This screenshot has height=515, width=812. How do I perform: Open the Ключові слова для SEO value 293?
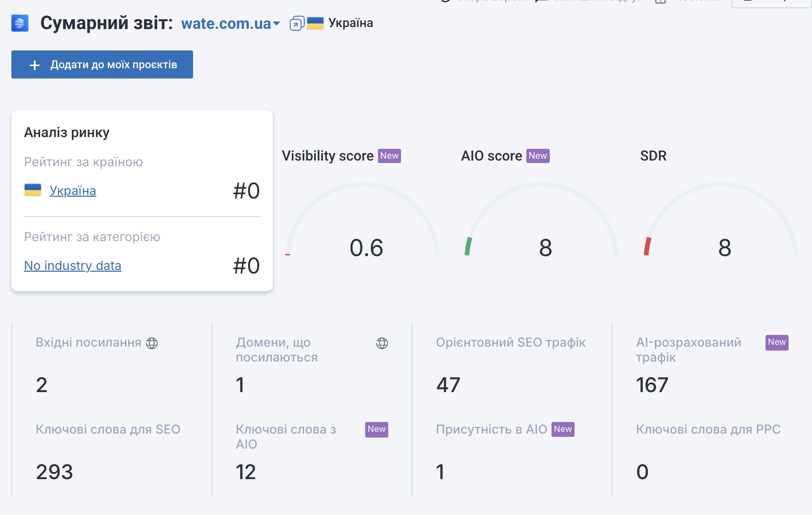coord(54,472)
